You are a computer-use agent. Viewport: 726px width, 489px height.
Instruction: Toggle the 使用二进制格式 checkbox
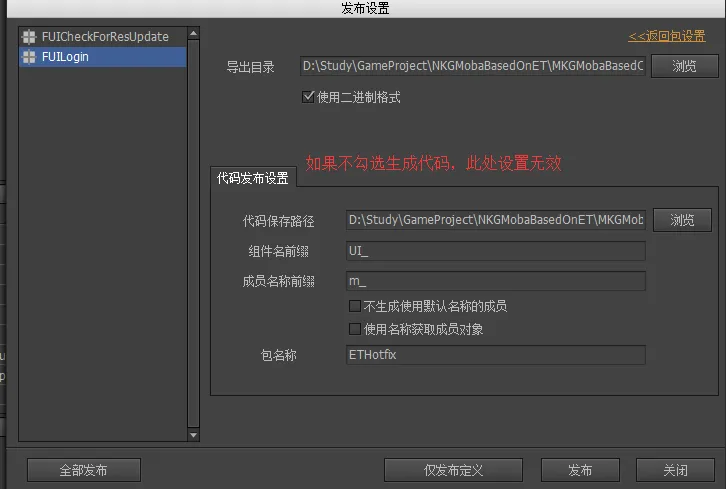(x=308, y=97)
